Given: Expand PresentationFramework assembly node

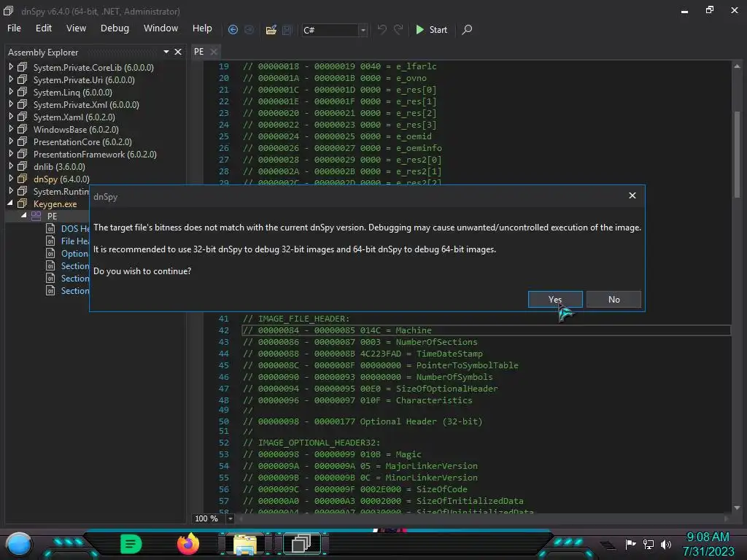Looking at the screenshot, I should coord(11,154).
